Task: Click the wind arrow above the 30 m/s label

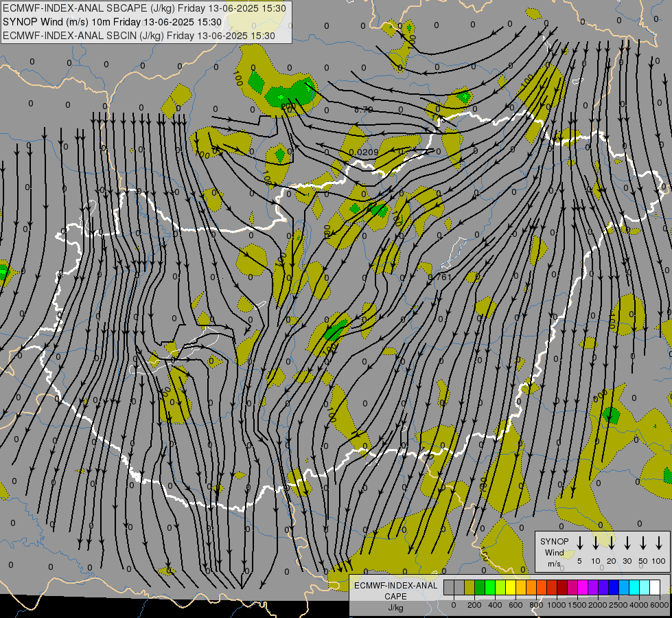Action: pos(627,542)
